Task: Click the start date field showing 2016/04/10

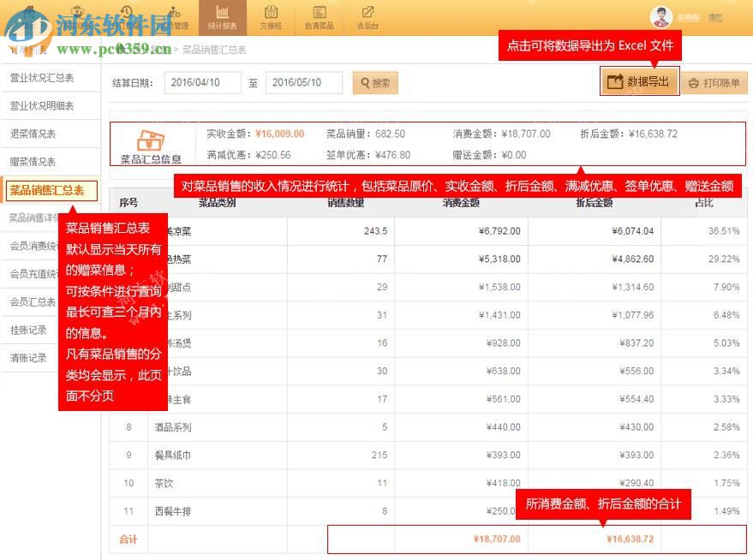Action: click(x=203, y=82)
